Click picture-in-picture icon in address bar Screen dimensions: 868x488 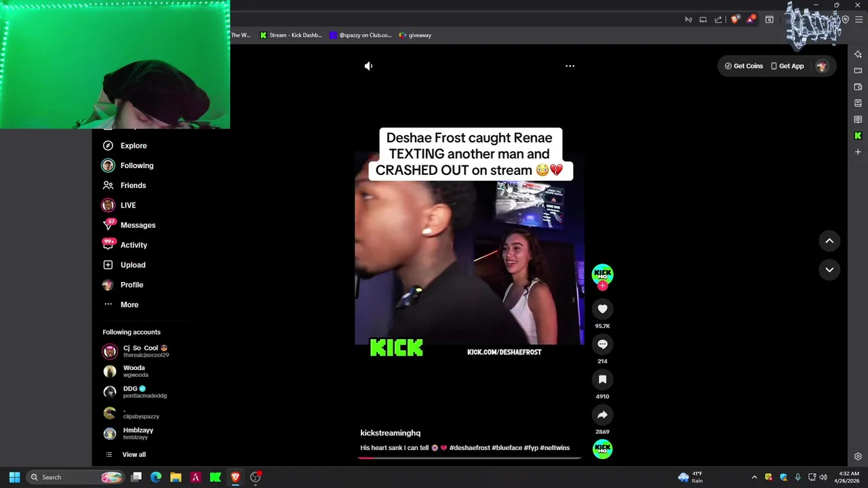click(x=703, y=20)
